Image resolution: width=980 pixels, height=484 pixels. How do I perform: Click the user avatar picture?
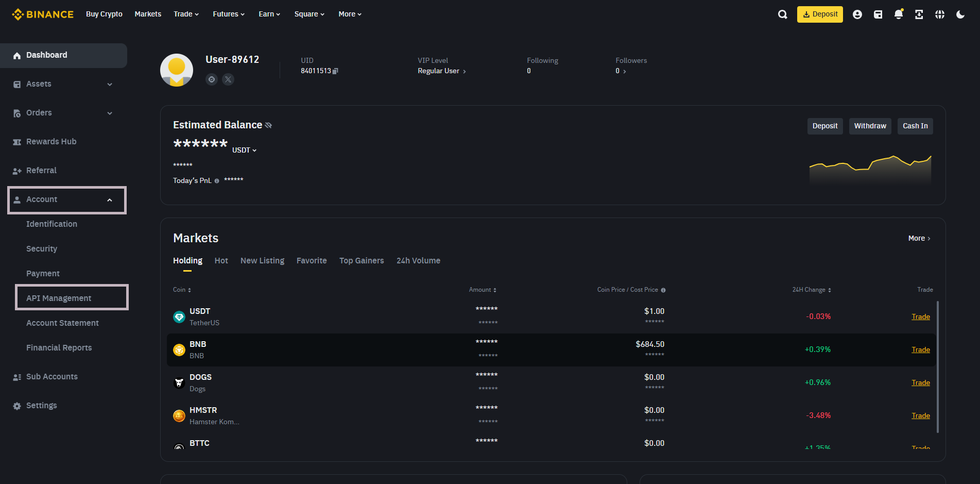[177, 70]
